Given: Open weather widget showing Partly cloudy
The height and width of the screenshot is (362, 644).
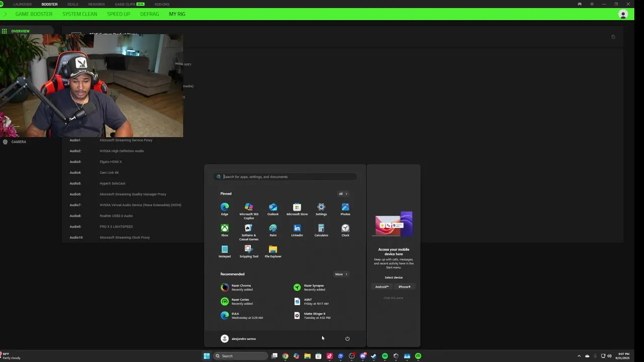Looking at the screenshot, I should (x=11, y=356).
